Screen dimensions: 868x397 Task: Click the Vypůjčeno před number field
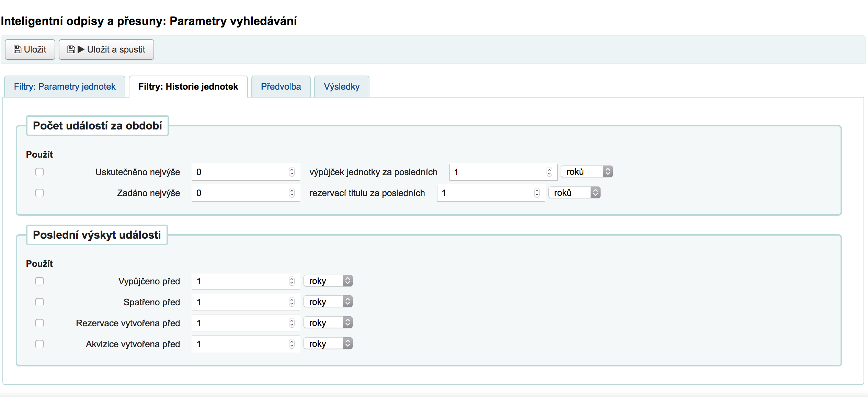tap(246, 281)
